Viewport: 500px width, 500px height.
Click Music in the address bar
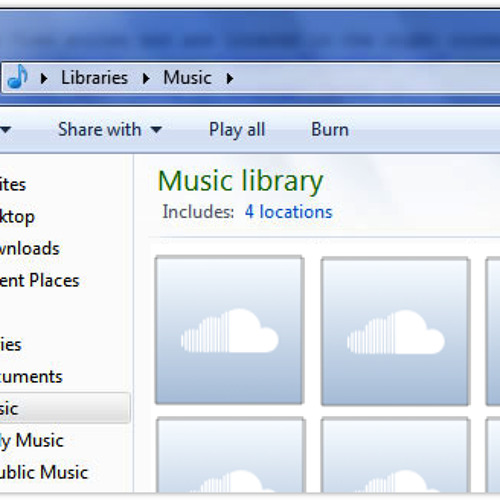coord(187,78)
